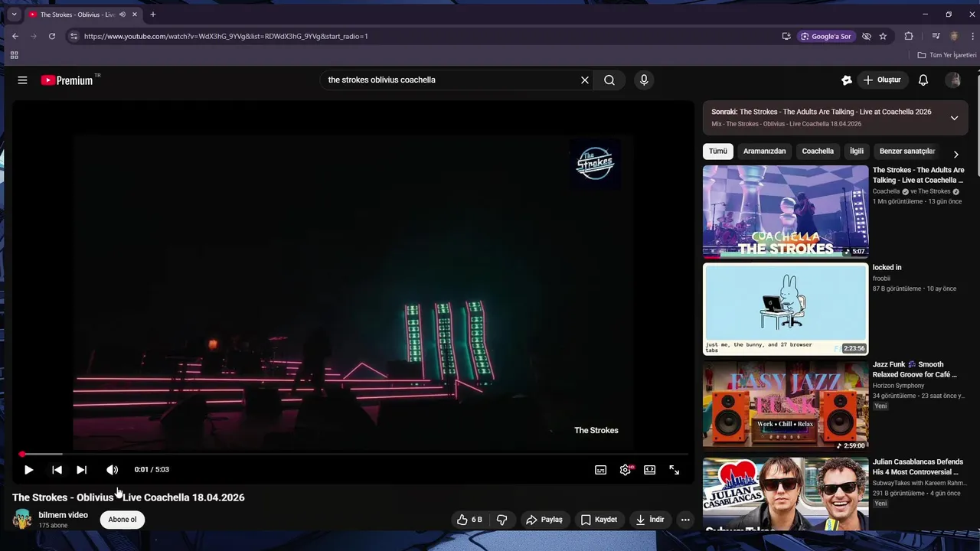Click the froobii channel name
The image size is (980, 551).
(883, 279)
